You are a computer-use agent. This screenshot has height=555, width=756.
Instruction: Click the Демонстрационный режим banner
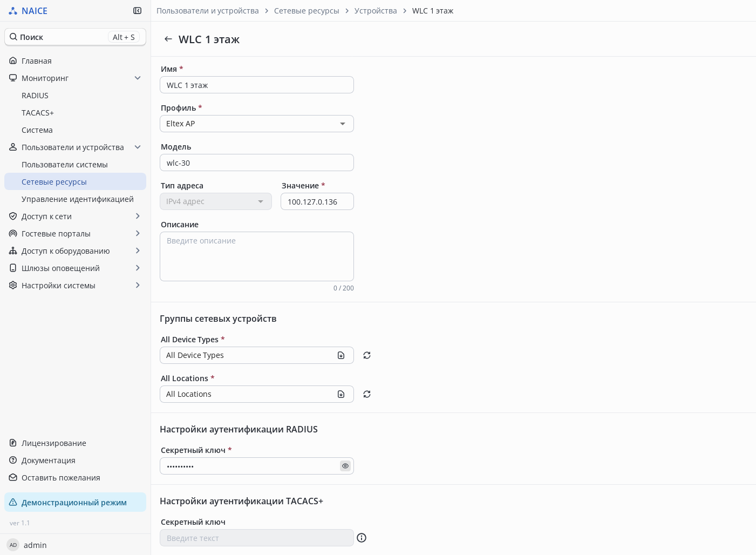75,502
